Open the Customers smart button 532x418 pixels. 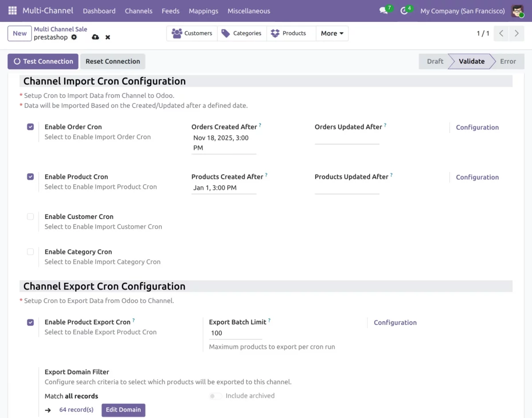[192, 33]
